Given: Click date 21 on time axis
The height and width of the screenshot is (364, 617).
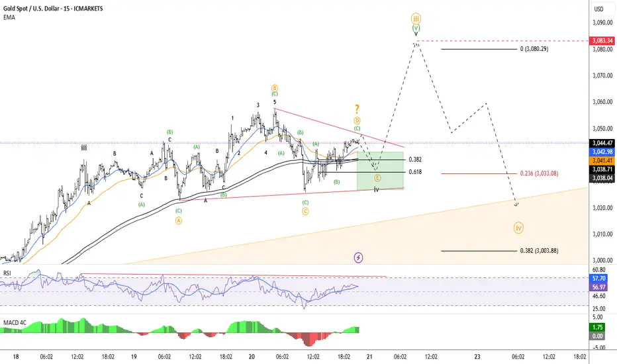Looking at the screenshot, I should click(369, 357).
